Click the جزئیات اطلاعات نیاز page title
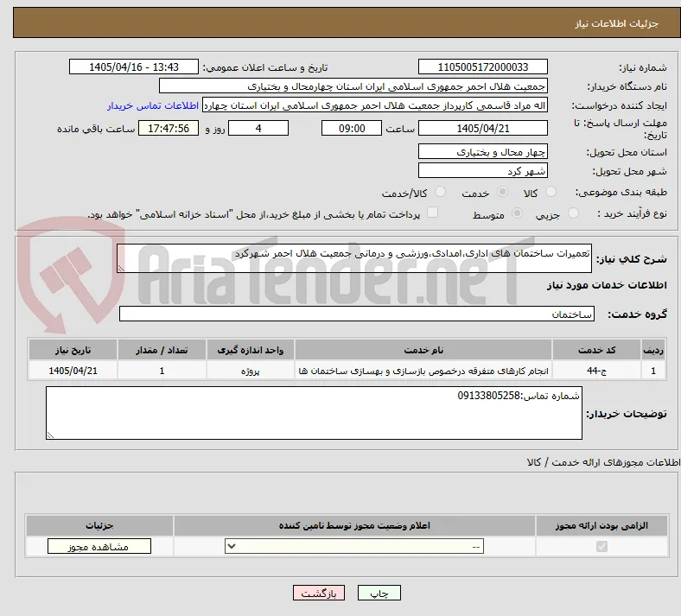Screen dimensions: 681x616 click(617, 23)
